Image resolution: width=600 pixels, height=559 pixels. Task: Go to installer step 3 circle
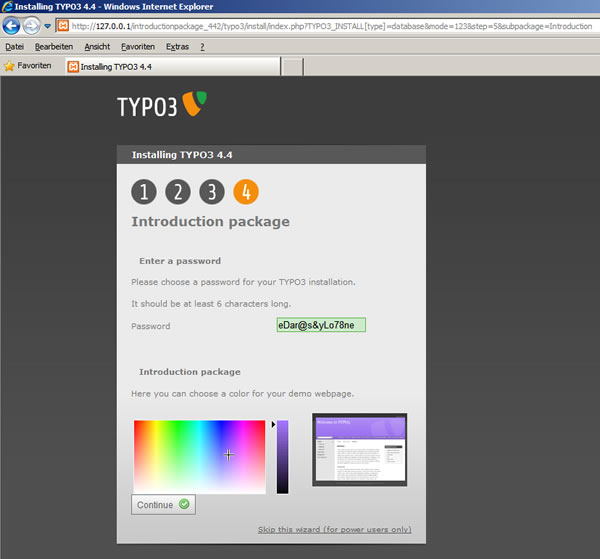(211, 193)
